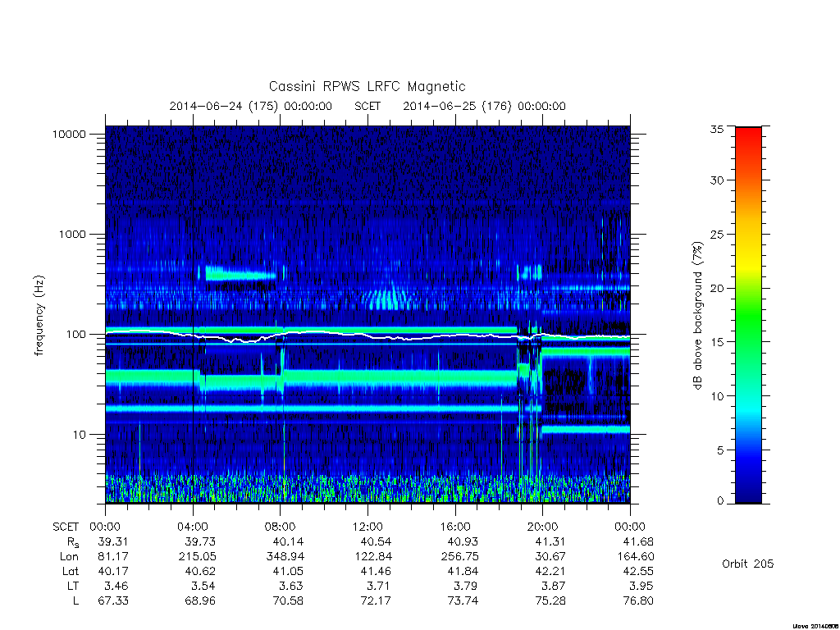Click the 100 frequency tick label
The image size is (840, 630).
pos(75,335)
